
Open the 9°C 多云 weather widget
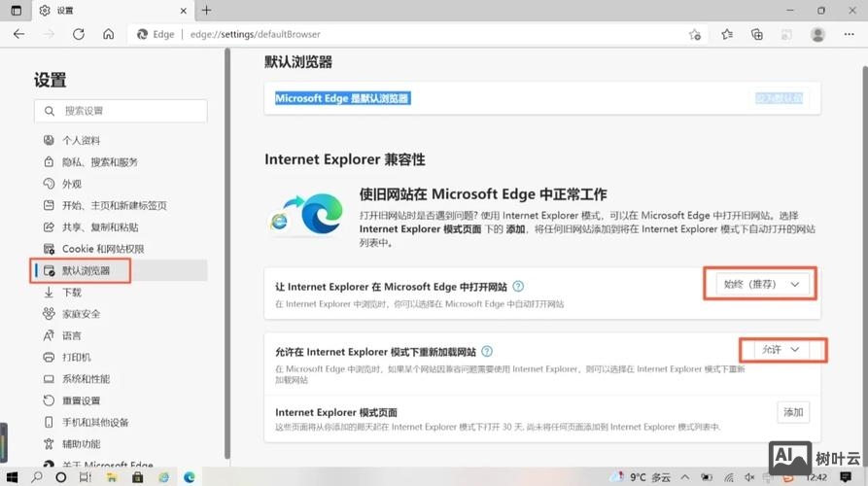point(641,477)
